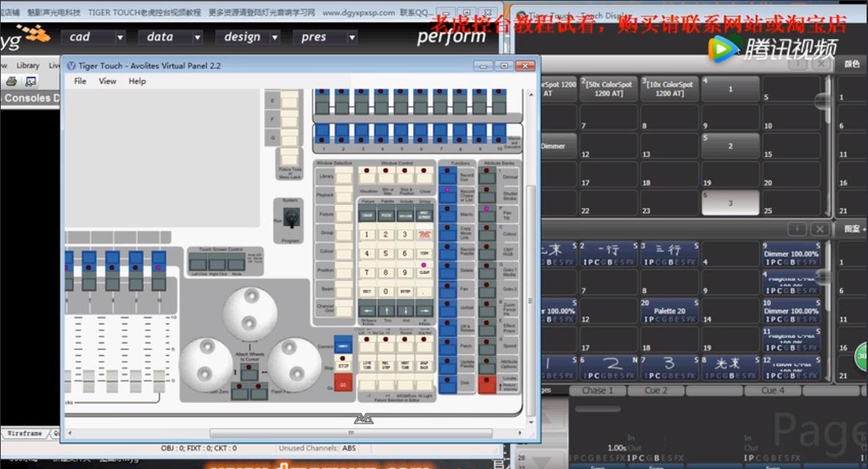This screenshot has width=868, height=469.
Task: Click the Off & Release button
Action: 448,327
